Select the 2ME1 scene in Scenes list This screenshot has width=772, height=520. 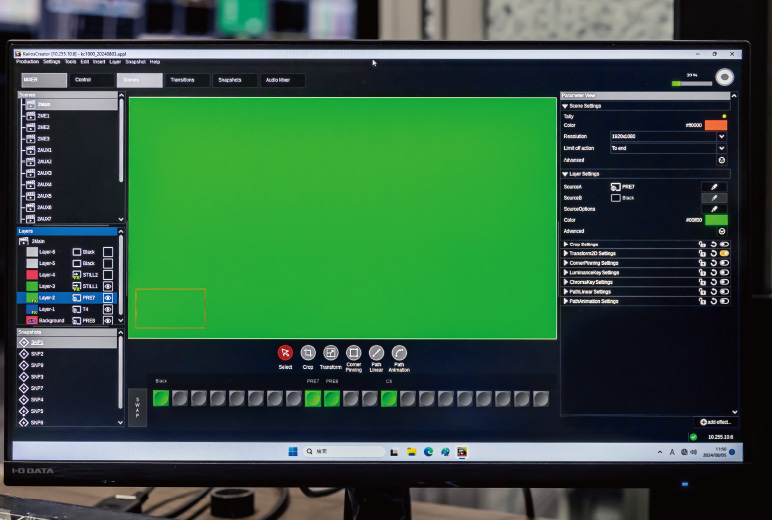click(x=44, y=116)
